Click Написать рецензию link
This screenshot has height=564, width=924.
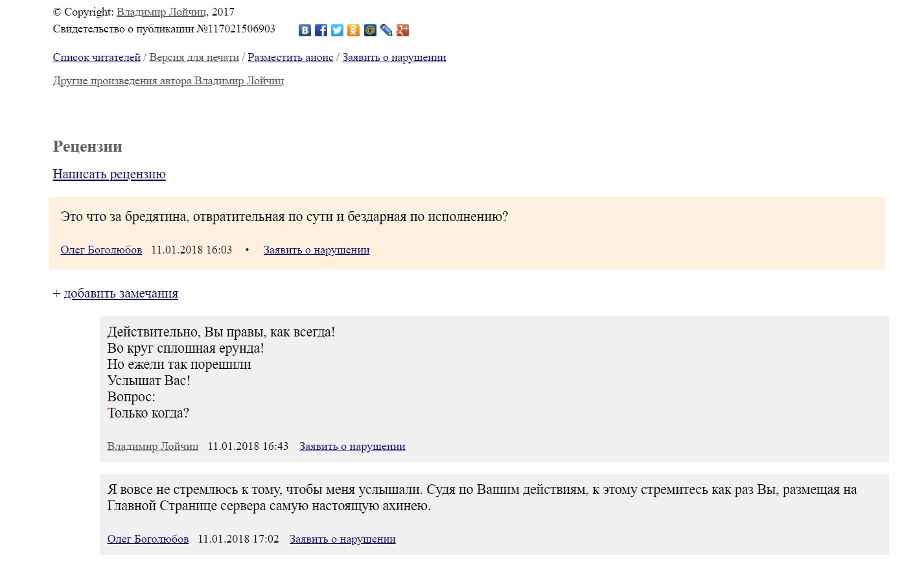(110, 174)
